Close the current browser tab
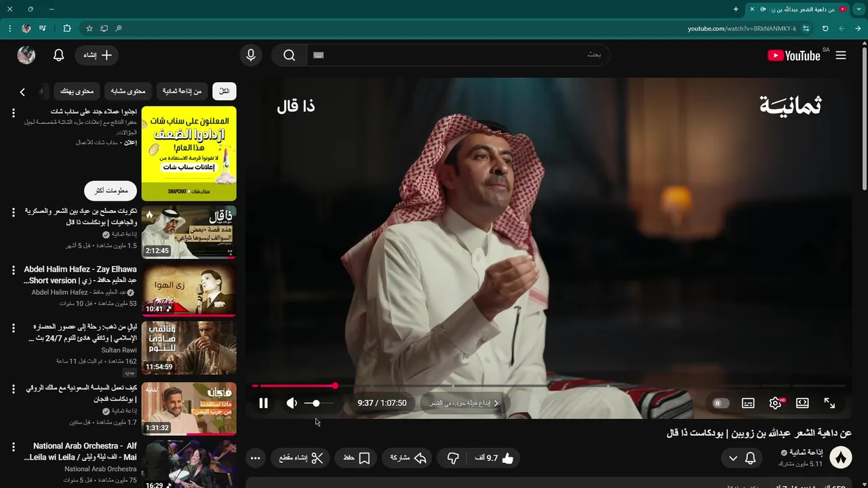This screenshot has width=868, height=488. (751, 9)
